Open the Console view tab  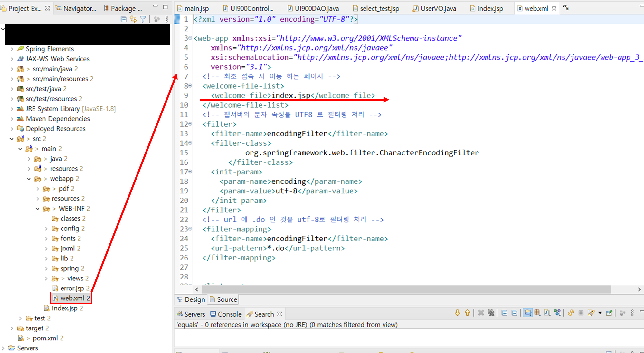click(x=226, y=314)
